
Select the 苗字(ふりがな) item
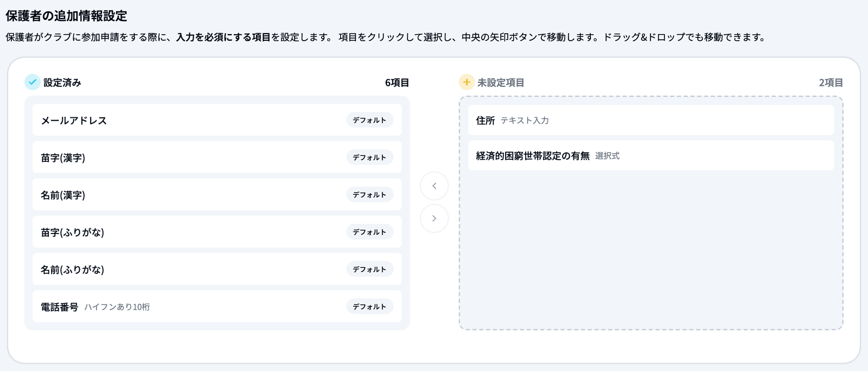pos(217,232)
